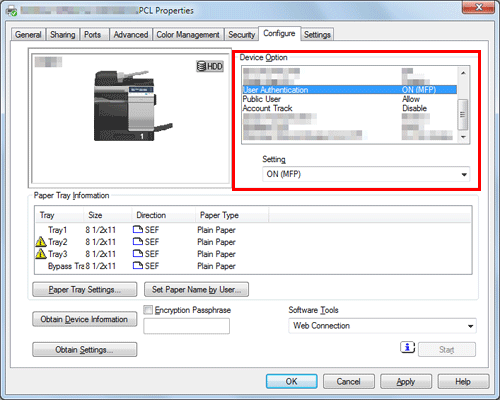Click the Tray3 warning icon
500x400 pixels.
coord(41,254)
